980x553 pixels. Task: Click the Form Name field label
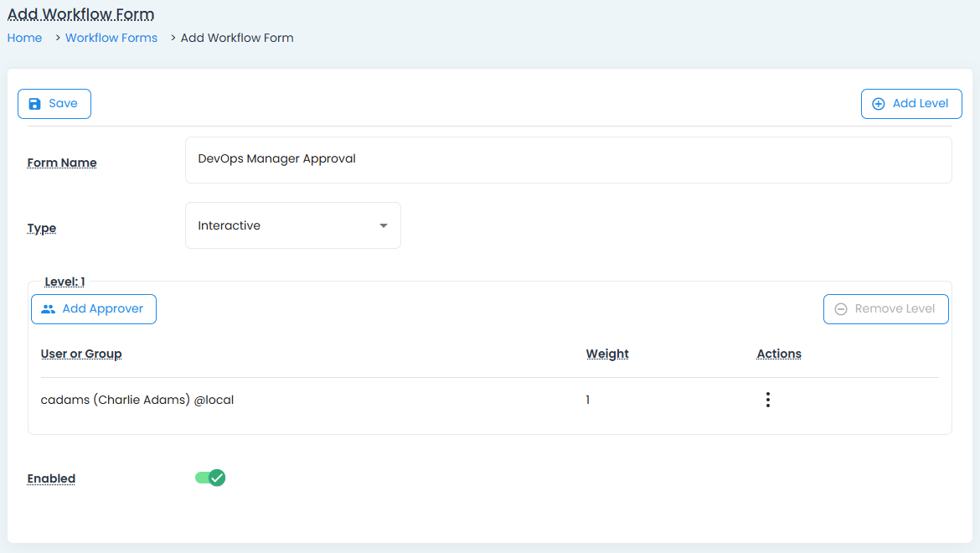tap(62, 163)
